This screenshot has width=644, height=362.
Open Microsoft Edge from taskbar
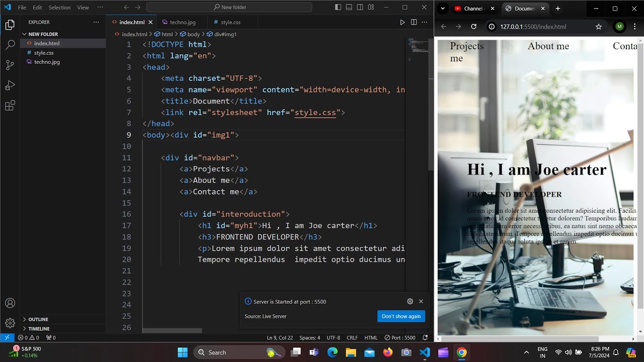(x=333, y=352)
